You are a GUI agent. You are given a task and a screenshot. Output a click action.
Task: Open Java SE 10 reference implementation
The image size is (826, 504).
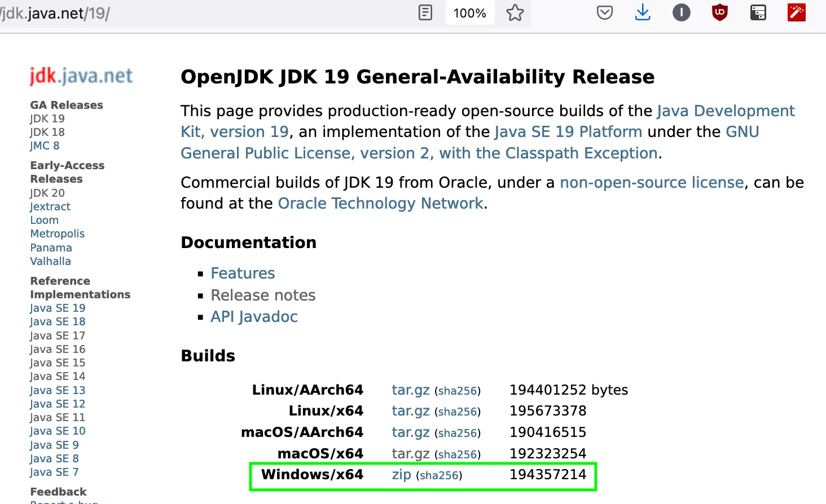(58, 431)
